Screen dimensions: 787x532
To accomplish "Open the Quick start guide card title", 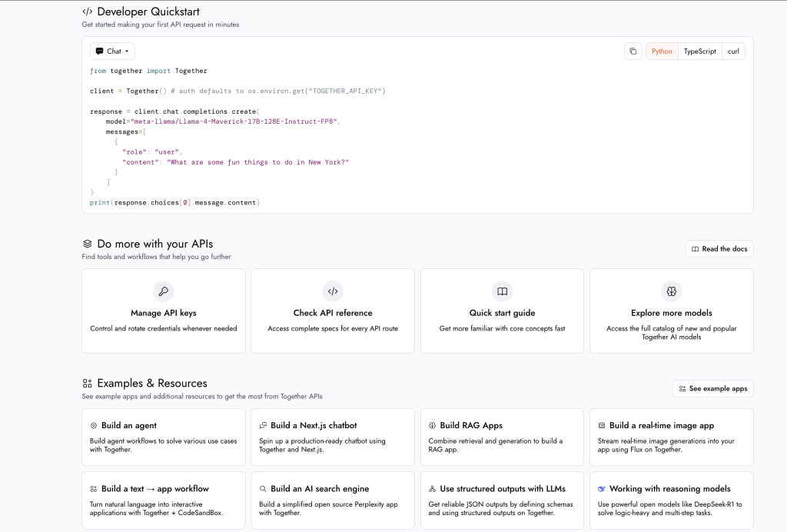I will point(502,313).
